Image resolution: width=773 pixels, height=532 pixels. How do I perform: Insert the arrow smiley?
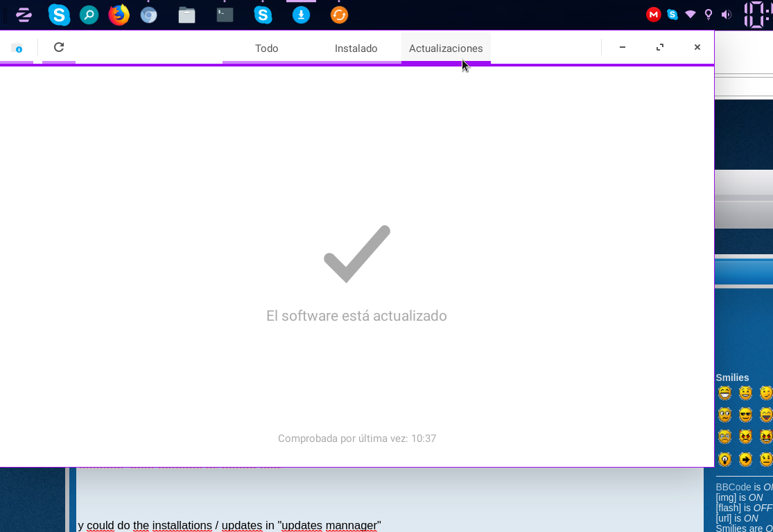coord(745,459)
